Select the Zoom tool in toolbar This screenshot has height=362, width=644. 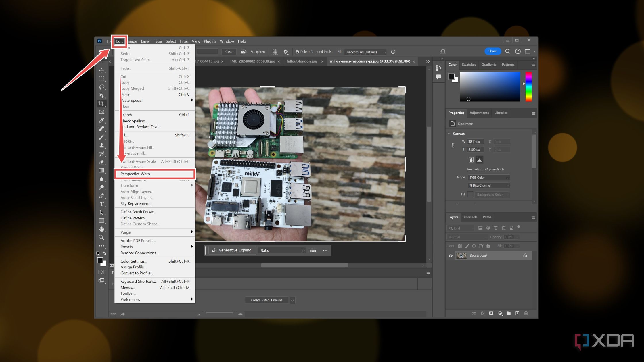click(101, 237)
